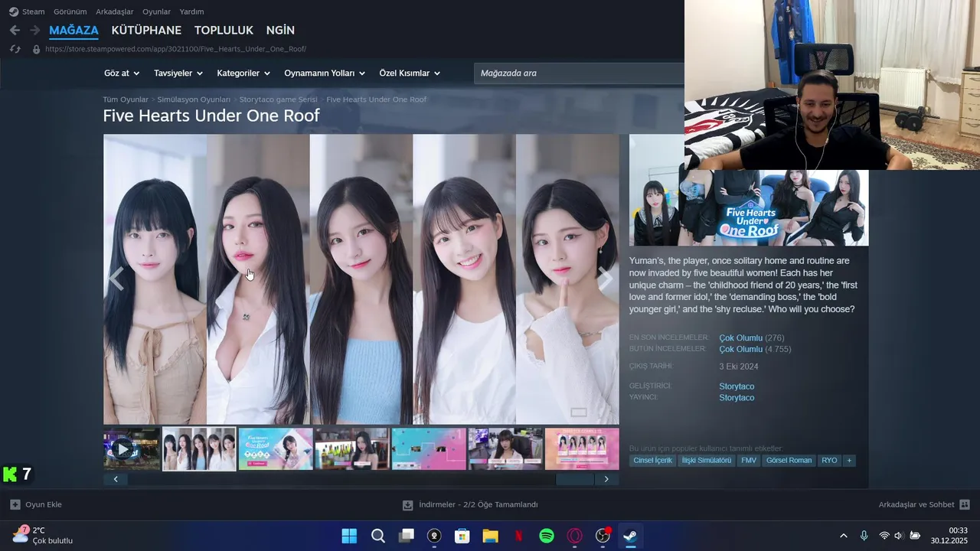Open the Oyunlar menu
This screenshot has height=551, width=980.
coord(156,11)
